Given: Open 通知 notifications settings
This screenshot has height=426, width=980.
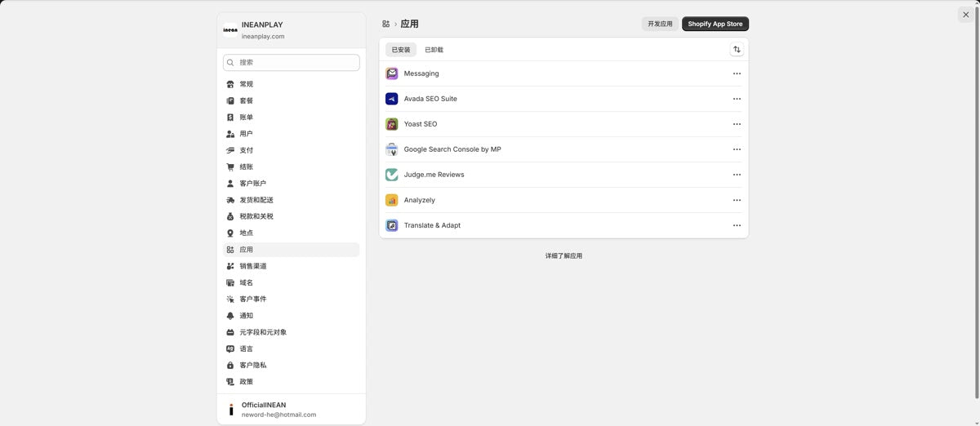Looking at the screenshot, I should point(292,316).
